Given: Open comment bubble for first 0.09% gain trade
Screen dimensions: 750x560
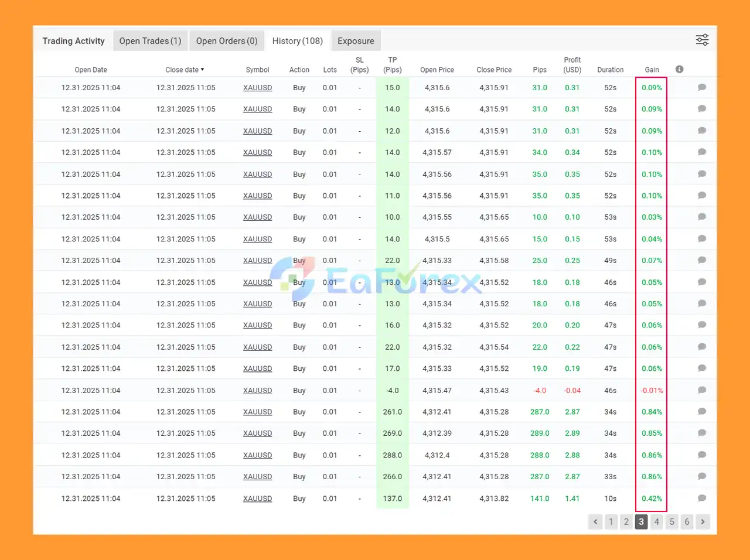Looking at the screenshot, I should 701,87.
